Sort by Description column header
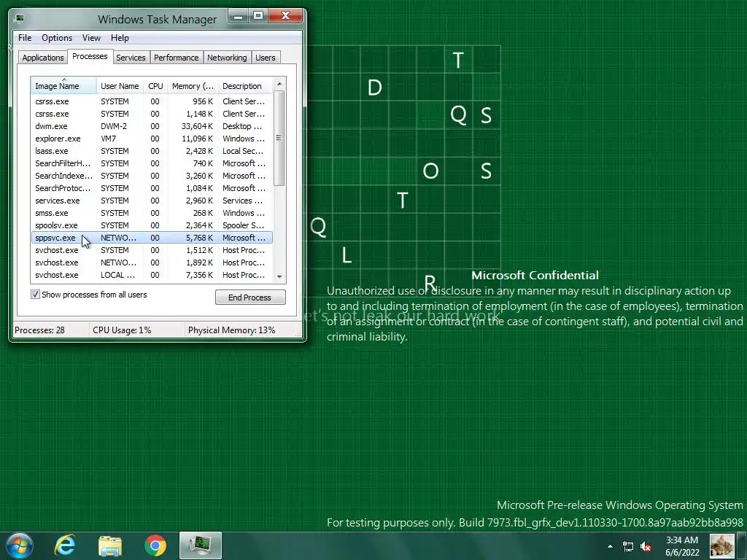Screen dimensions: 747x560 [245, 86]
